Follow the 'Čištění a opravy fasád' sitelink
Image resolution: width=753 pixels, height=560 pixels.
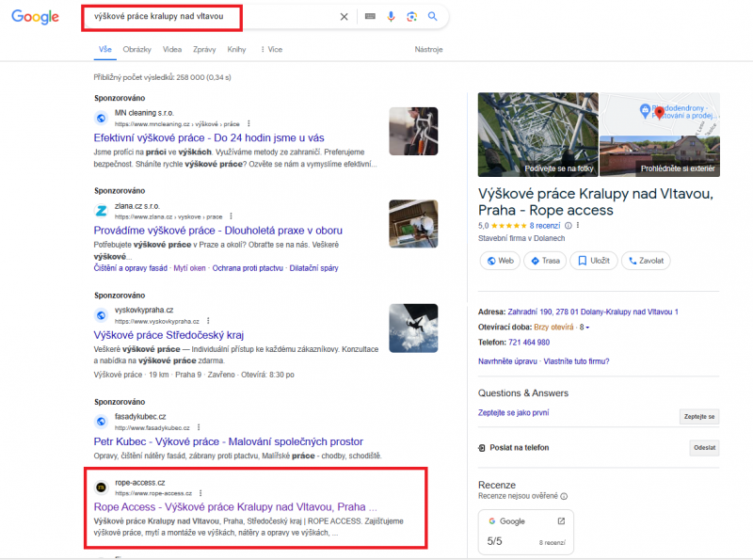pyautogui.click(x=131, y=268)
